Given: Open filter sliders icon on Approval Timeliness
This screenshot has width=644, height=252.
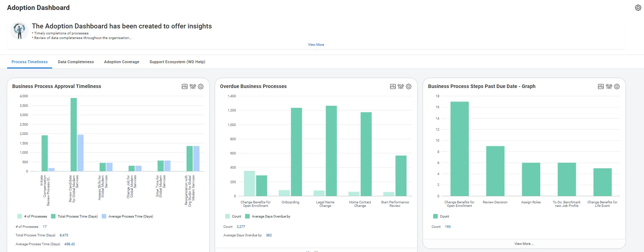Looking at the screenshot, I should (193, 87).
